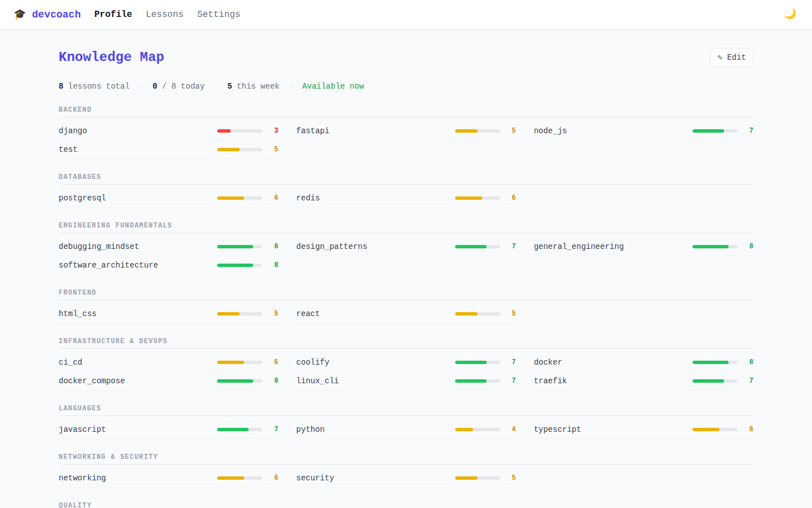
Task: Open the postgresql topic under DATABASES
Action: (82, 198)
